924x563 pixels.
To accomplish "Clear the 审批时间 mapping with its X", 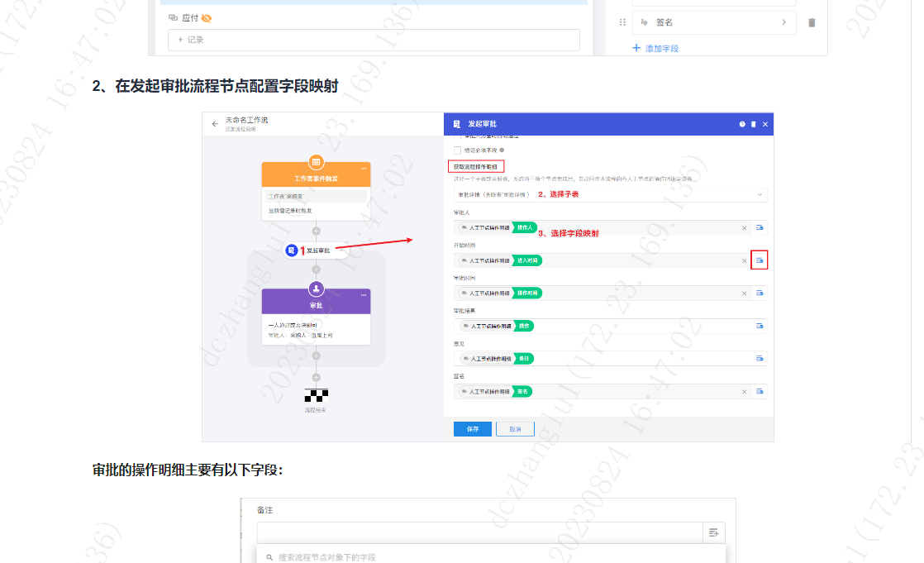I will 745,293.
